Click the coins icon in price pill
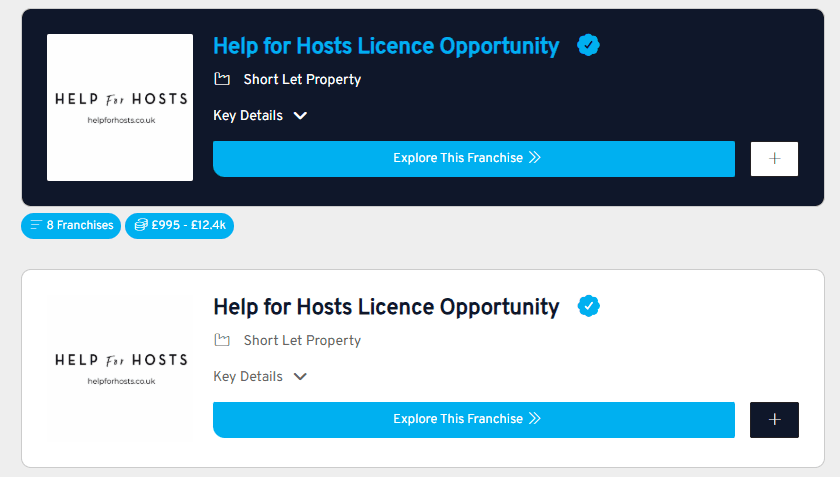840x477 pixels. tap(141, 225)
